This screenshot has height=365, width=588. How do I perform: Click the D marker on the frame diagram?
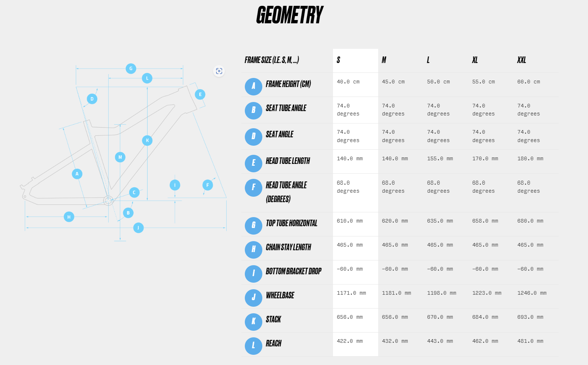(x=92, y=99)
